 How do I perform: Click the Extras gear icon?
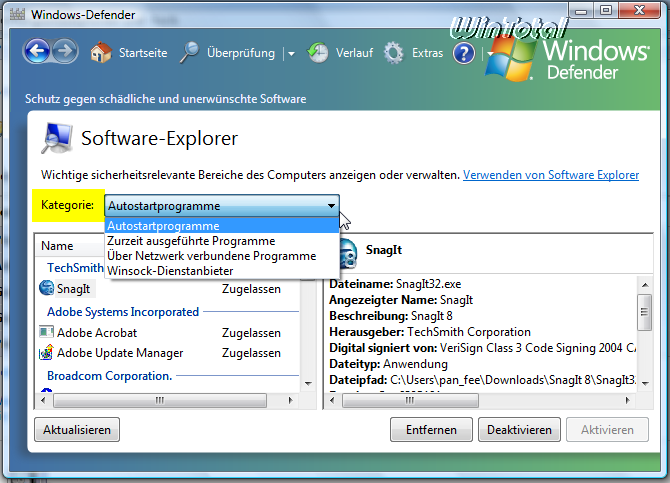[394, 53]
